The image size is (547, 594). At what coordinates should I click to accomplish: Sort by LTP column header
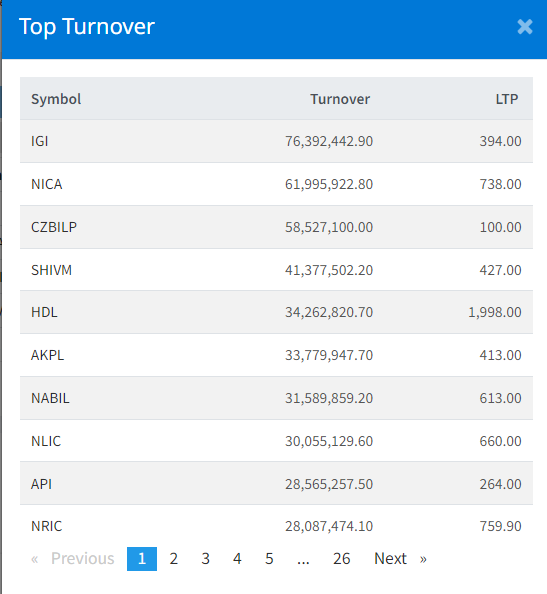coord(506,99)
